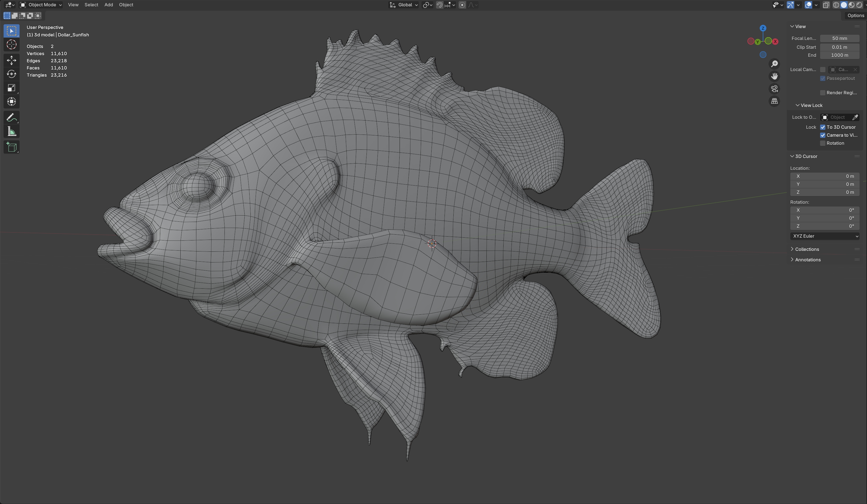The width and height of the screenshot is (867, 504).
Task: Click the Add Cube tool
Action: [x=11, y=147]
